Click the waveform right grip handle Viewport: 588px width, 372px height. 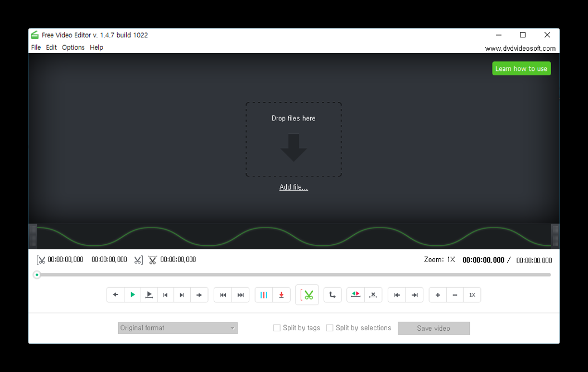click(x=555, y=235)
